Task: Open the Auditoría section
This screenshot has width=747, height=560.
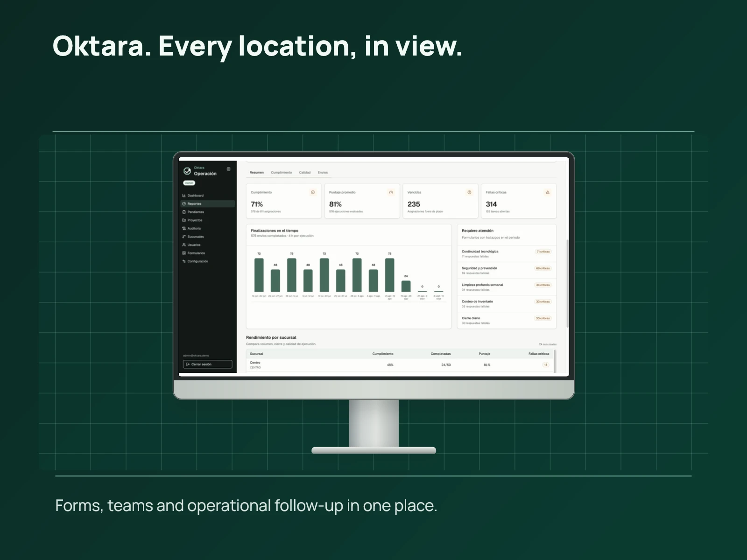Action: [208, 229]
